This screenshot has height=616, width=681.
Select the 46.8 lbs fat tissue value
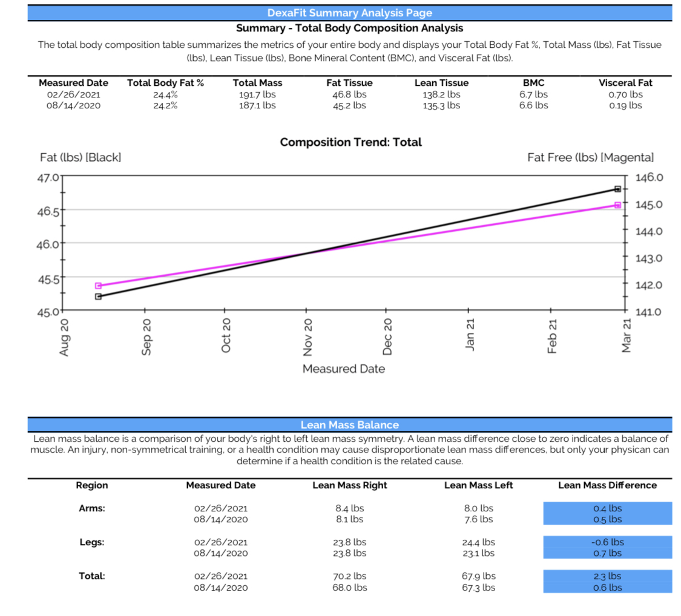[350, 94]
